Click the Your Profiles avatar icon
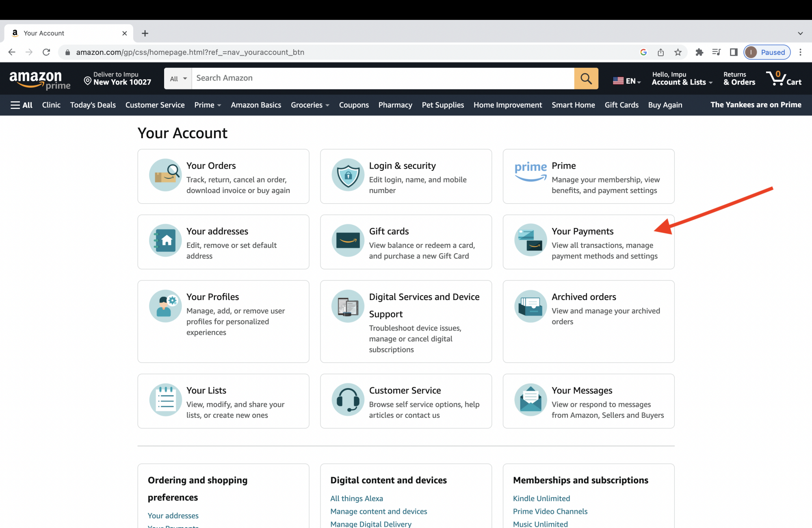The image size is (812, 528). point(166,305)
